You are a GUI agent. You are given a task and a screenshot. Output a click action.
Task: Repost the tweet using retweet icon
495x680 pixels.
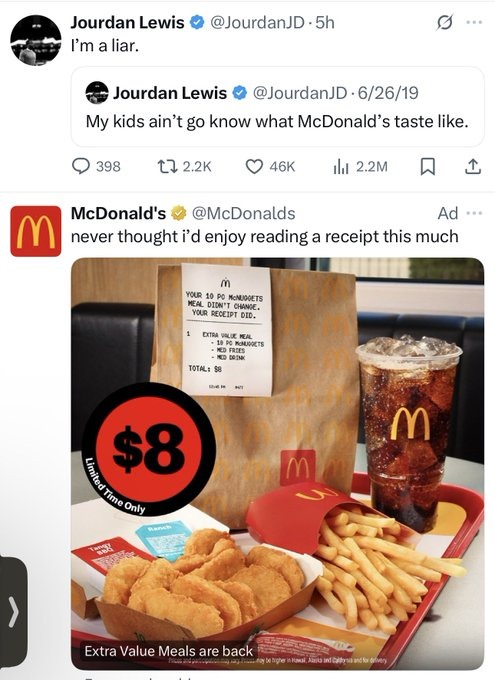(166, 166)
